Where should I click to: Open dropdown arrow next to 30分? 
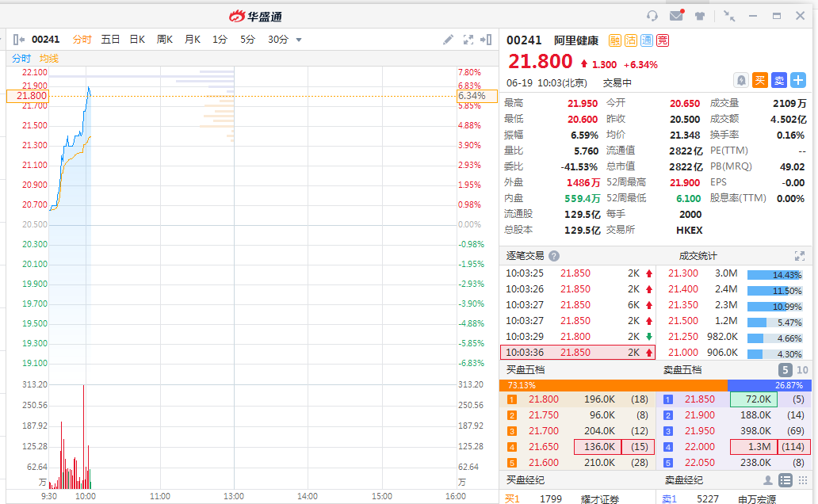[x=299, y=40]
